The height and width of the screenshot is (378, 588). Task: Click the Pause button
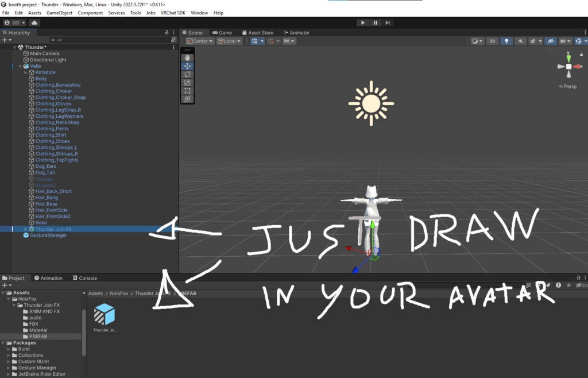(376, 22)
